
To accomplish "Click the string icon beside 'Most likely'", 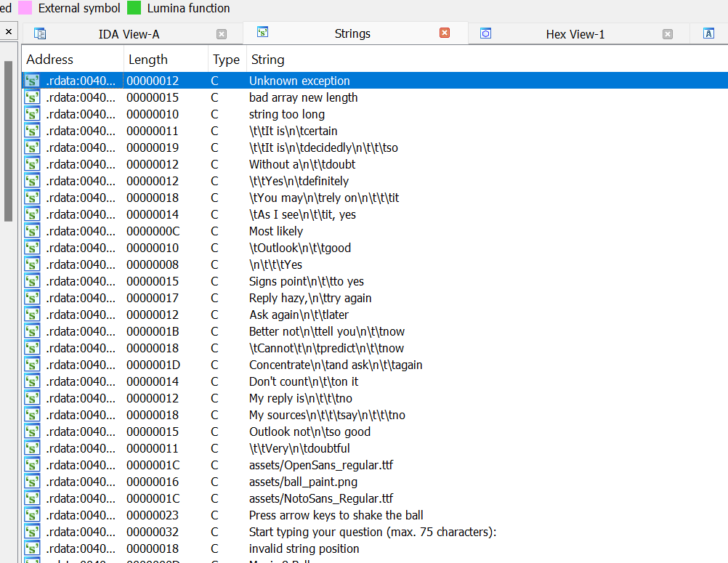I will coord(32,231).
